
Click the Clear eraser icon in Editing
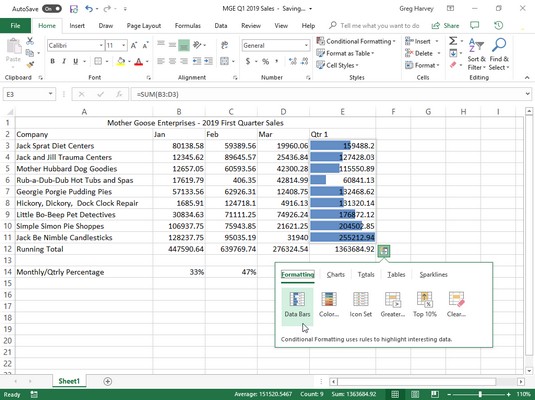pos(453,65)
